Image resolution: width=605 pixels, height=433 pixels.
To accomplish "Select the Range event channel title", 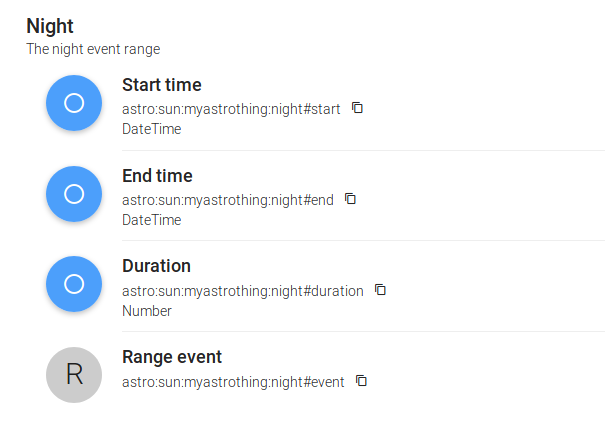I will [x=172, y=357].
